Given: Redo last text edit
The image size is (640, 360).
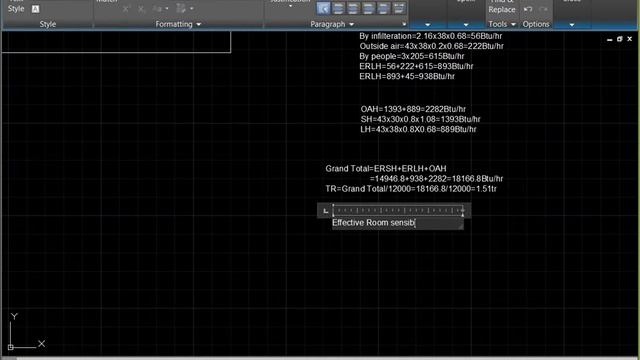Looking at the screenshot, I should 543,9.
